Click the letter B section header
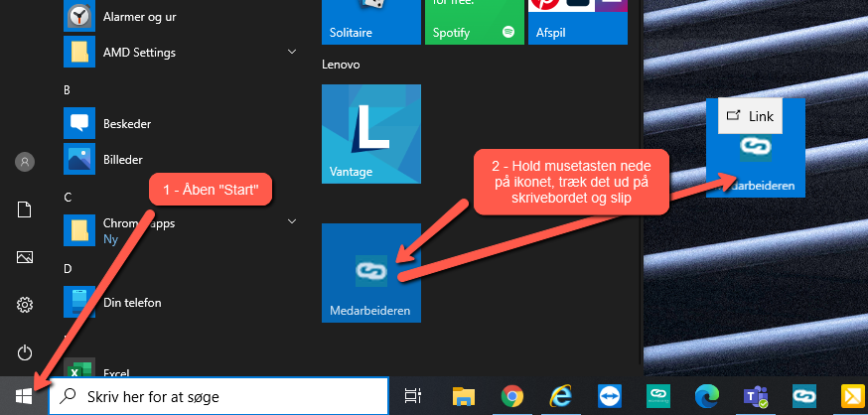This screenshot has height=415, width=868. point(67,90)
